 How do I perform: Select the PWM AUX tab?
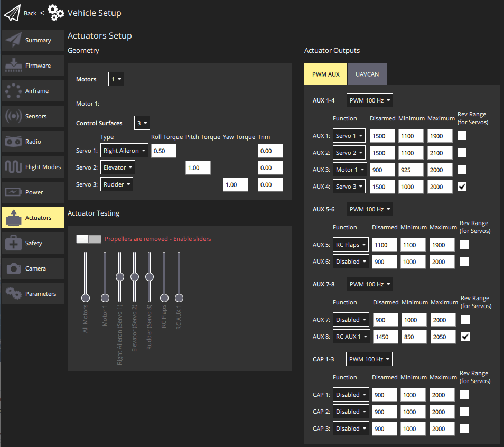[325, 74]
